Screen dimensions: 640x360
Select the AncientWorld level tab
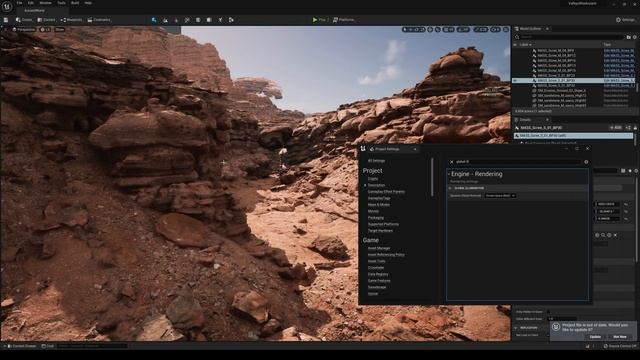tap(35, 10)
